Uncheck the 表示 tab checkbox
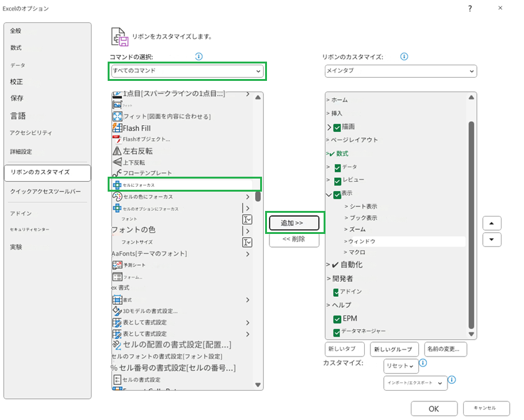Screen dimensions: 524x420 337,195
